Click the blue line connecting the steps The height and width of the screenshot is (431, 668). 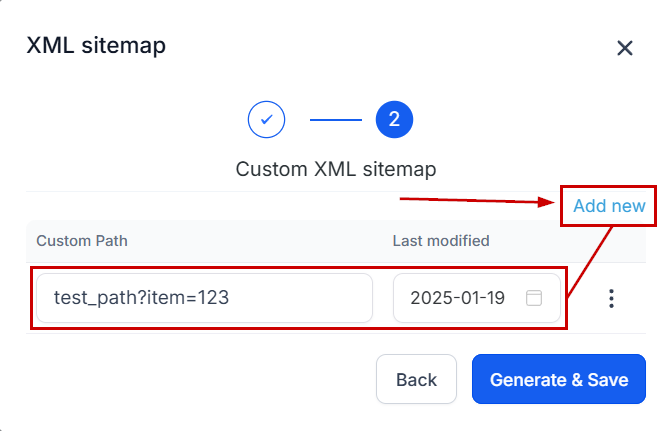pos(335,120)
